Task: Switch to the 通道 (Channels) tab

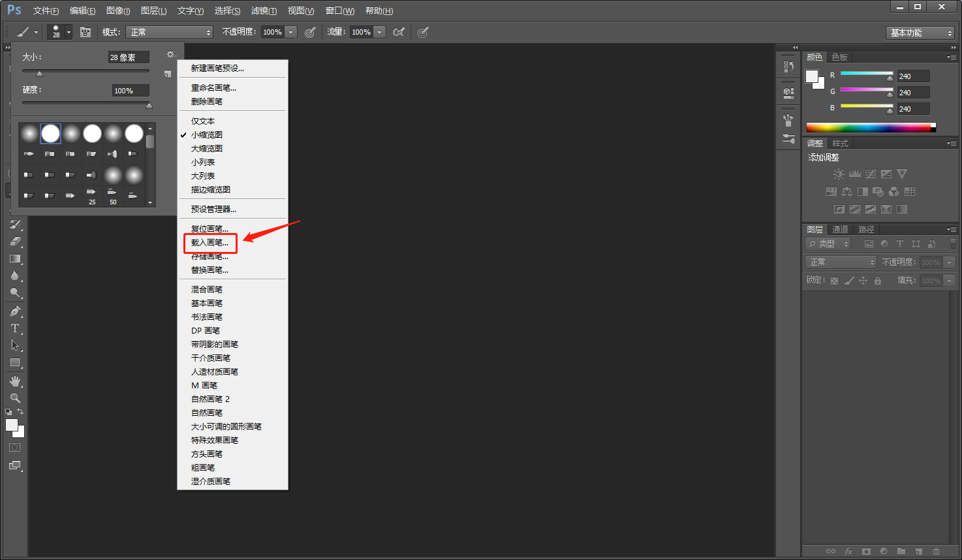Action: (x=840, y=230)
